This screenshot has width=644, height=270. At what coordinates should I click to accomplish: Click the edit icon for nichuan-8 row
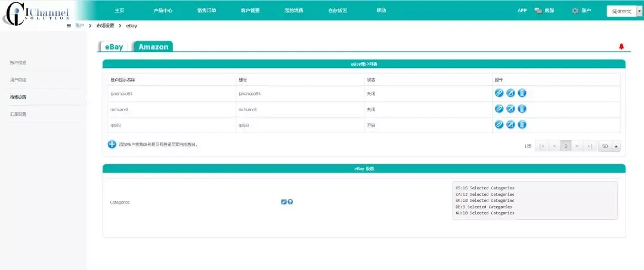click(x=510, y=109)
